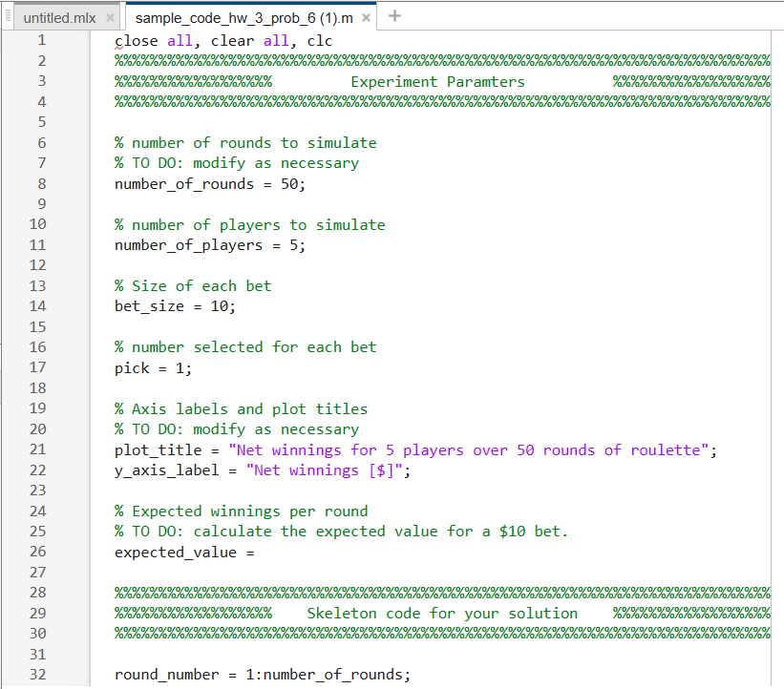
Task: Place cursor on 'number_of_players = 5;'
Action: coord(210,245)
